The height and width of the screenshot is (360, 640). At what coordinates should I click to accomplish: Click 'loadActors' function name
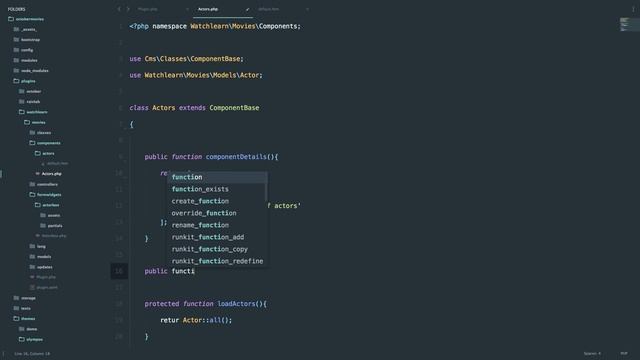tap(236, 304)
